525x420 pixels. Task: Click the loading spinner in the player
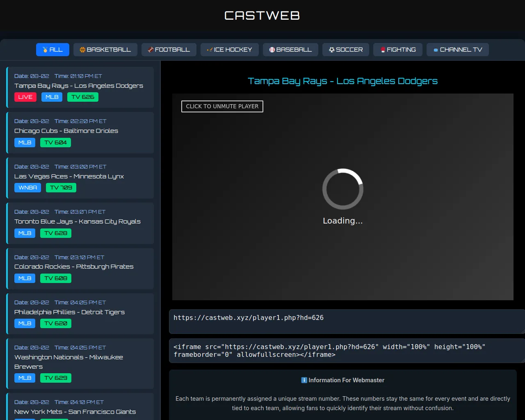[x=342, y=189]
